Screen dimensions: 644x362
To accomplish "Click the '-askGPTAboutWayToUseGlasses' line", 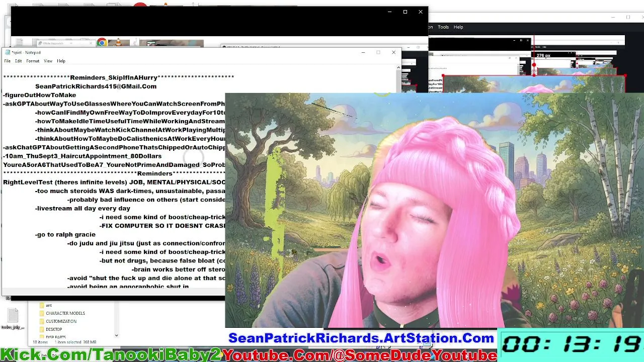I will point(114,104).
